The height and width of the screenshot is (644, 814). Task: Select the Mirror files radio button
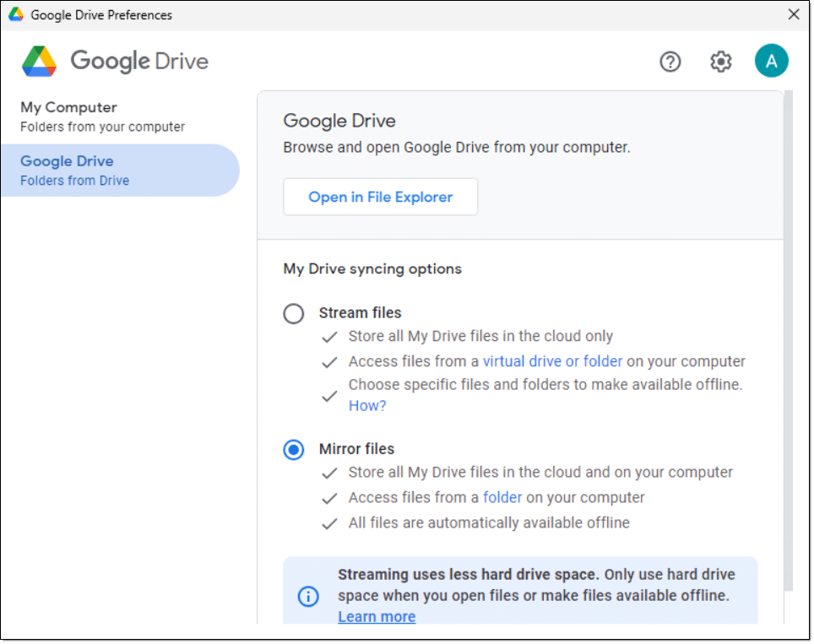pyautogui.click(x=293, y=450)
